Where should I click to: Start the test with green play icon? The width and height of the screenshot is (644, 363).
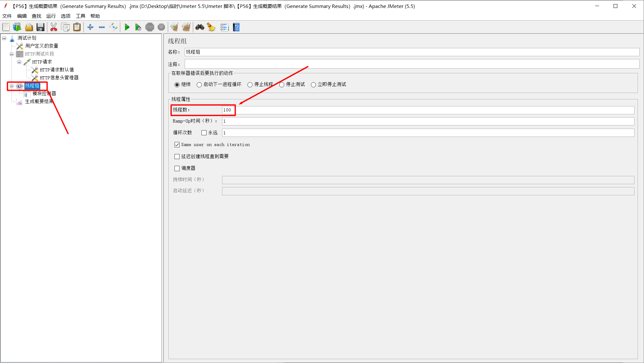coord(127,27)
